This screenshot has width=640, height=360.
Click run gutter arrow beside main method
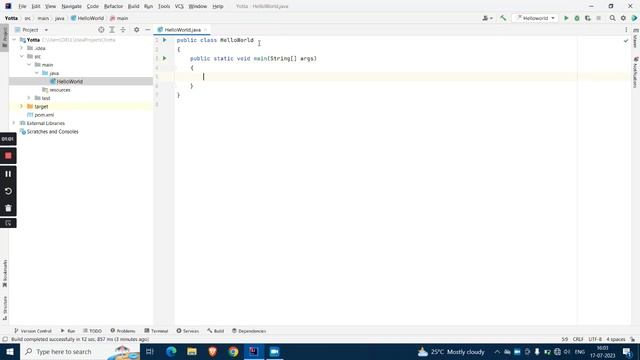[164, 58]
